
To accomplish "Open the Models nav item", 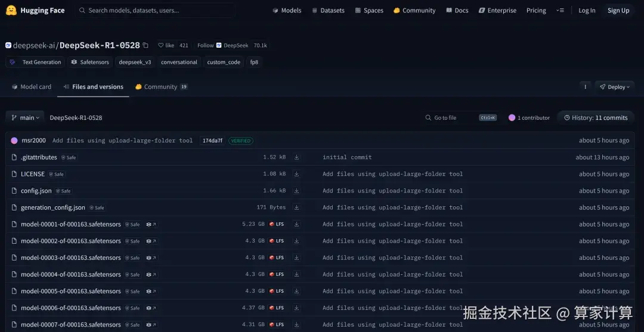I will pos(287,11).
